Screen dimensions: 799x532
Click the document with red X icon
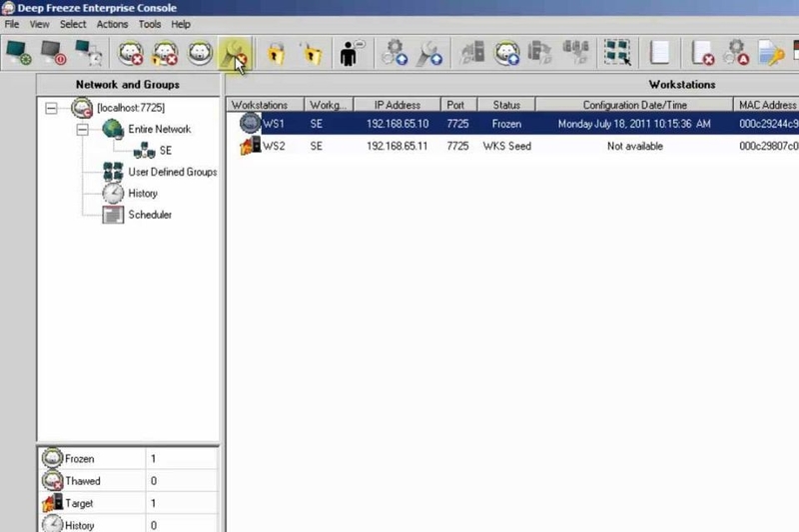pos(702,53)
